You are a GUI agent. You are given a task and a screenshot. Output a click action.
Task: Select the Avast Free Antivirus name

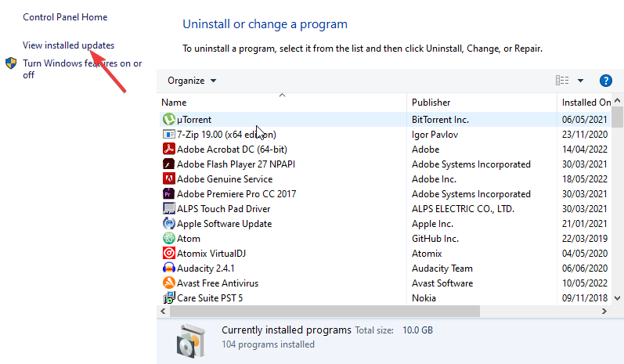coord(218,283)
